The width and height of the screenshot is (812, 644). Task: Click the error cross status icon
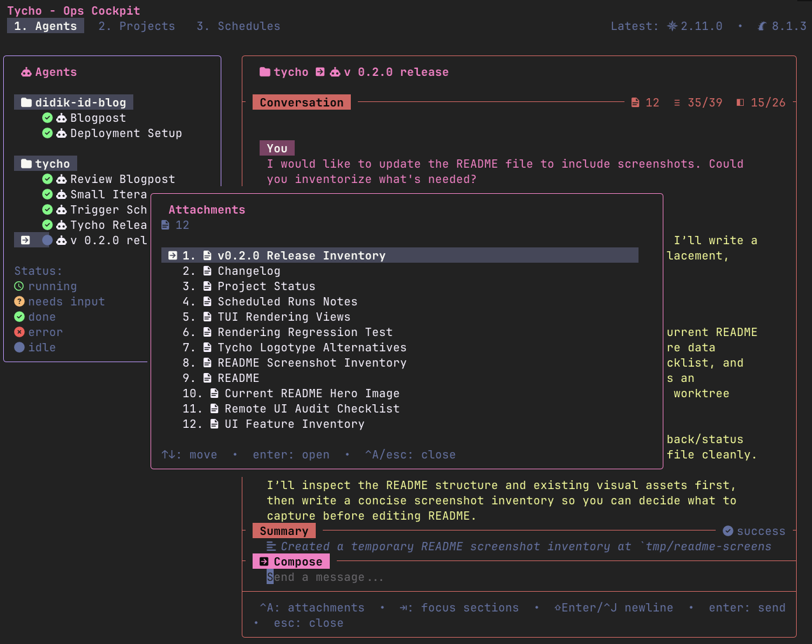(x=19, y=332)
